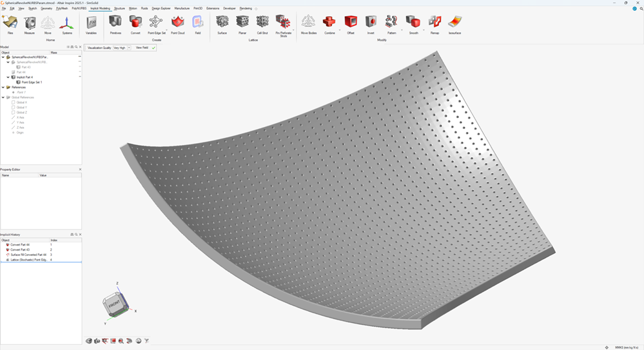
Task: Click the Surface lattice icon
Action: point(222,23)
